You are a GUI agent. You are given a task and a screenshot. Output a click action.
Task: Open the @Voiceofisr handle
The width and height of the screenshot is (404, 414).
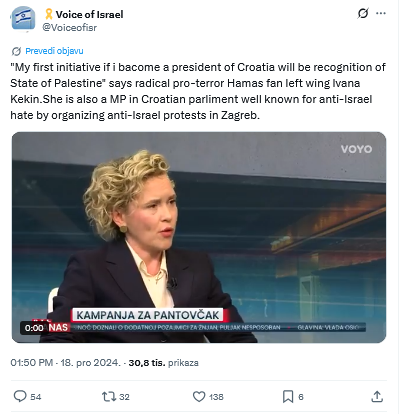[x=69, y=28]
